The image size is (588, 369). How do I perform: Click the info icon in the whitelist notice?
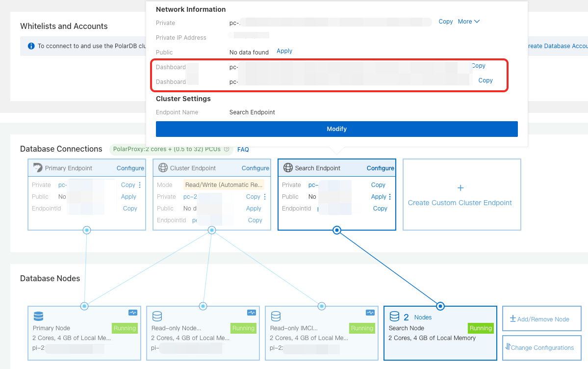31,46
